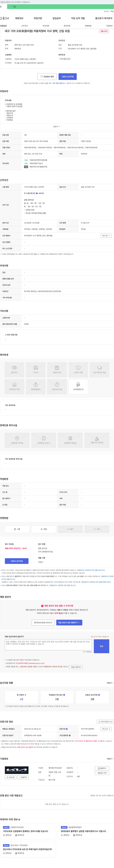Click the top 고용24 입사지원 button
114x868 pixels.
point(67,76)
